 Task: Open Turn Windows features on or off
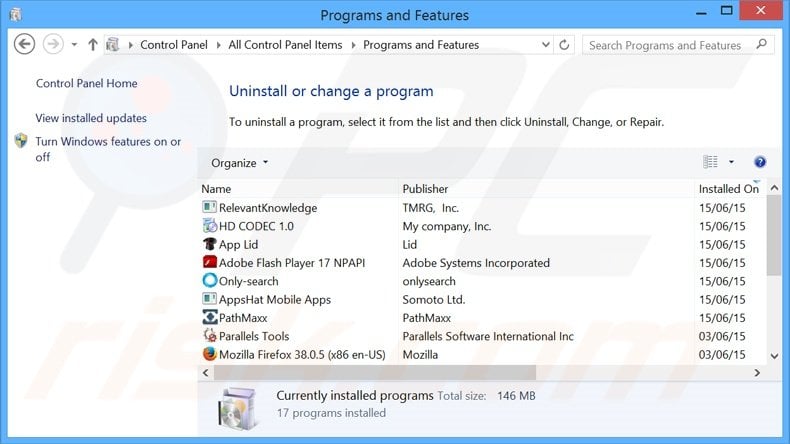coord(108,149)
